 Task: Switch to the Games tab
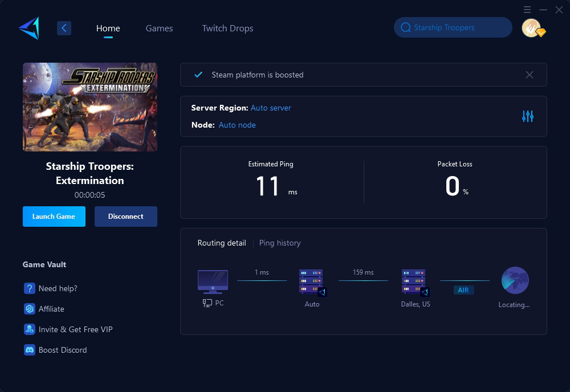coord(159,28)
